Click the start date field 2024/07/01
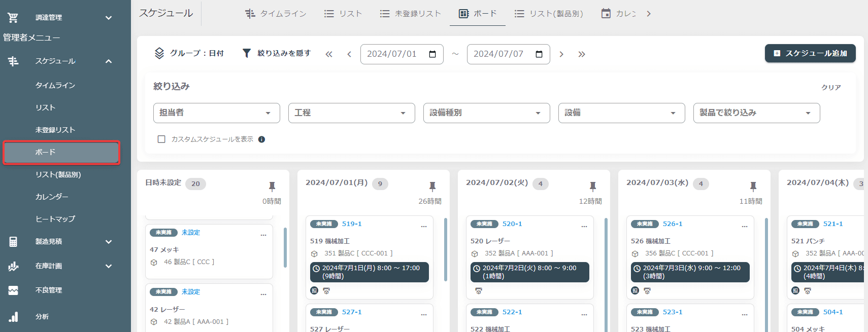Viewport: 868px width, 332px height. click(x=402, y=54)
